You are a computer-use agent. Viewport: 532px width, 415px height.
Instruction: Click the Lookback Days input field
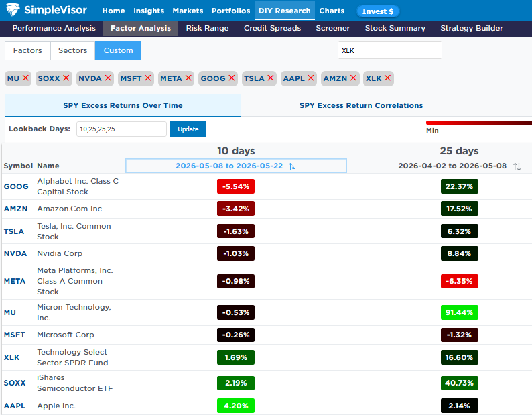click(121, 129)
